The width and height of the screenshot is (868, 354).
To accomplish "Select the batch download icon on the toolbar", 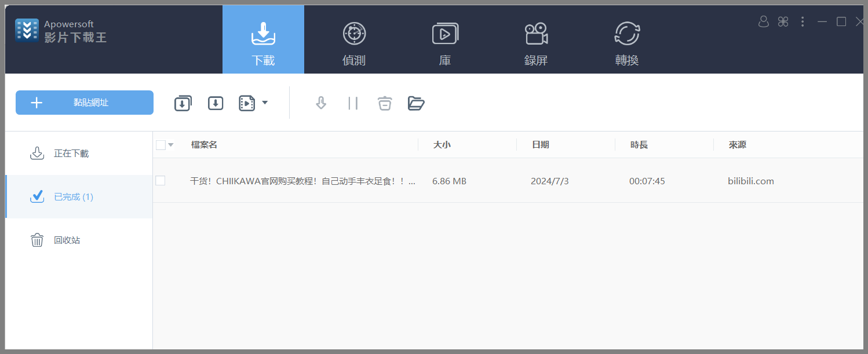I will tap(183, 103).
